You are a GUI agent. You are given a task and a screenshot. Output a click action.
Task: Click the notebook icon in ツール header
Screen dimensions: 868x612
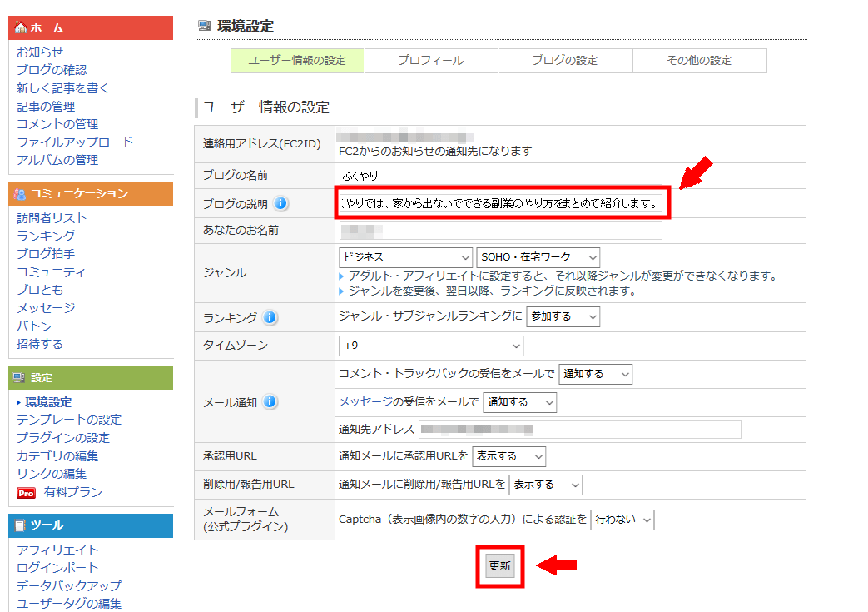[20, 525]
